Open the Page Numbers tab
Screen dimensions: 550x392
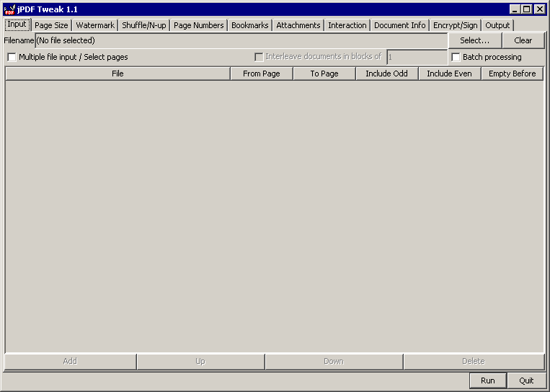click(x=198, y=25)
